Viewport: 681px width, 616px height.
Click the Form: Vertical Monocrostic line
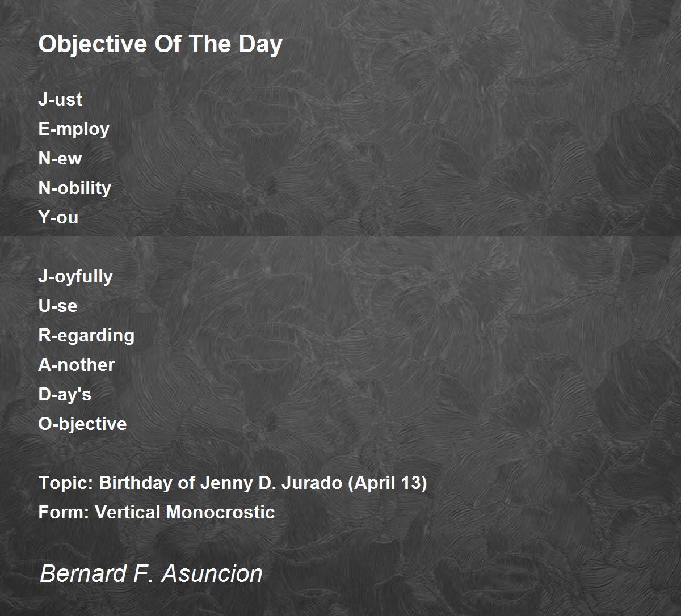coord(157,512)
